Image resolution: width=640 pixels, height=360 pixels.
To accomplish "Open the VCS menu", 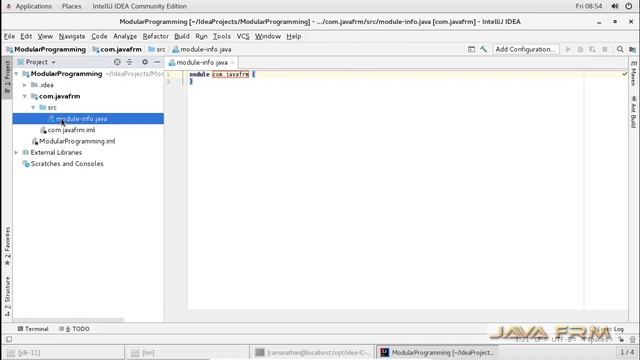I will click(243, 36).
